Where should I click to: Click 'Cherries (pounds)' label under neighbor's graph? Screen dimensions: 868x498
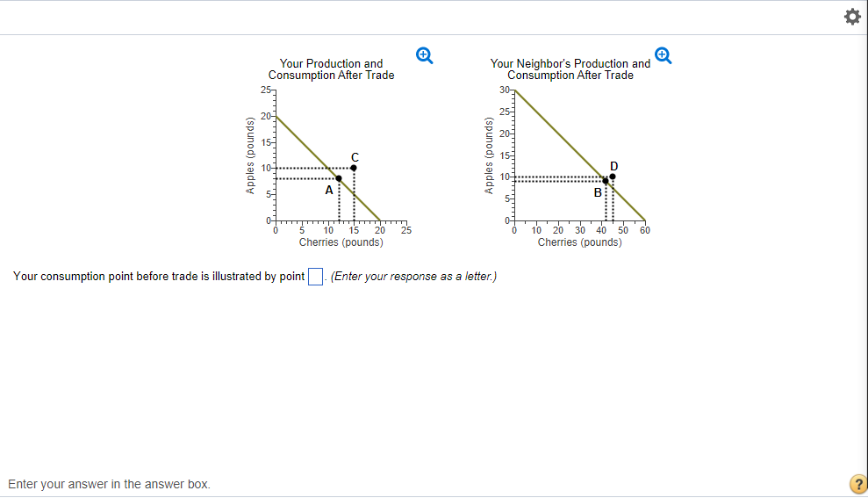pyautogui.click(x=579, y=242)
